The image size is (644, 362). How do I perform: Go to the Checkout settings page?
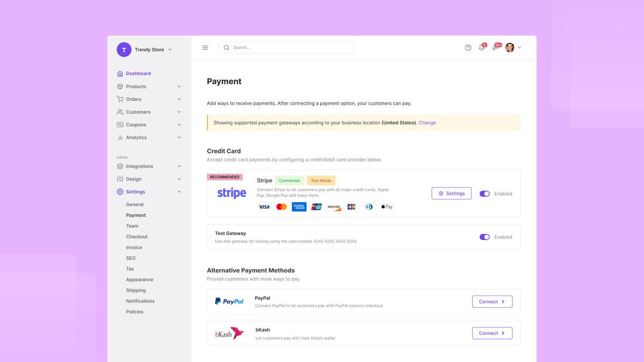pos(137,237)
